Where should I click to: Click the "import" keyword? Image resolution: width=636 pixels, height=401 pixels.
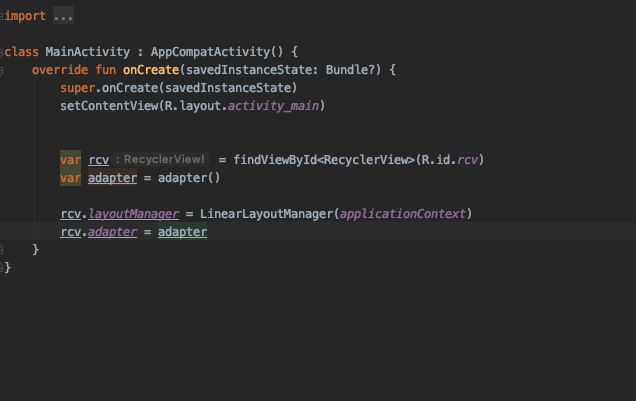click(x=25, y=16)
